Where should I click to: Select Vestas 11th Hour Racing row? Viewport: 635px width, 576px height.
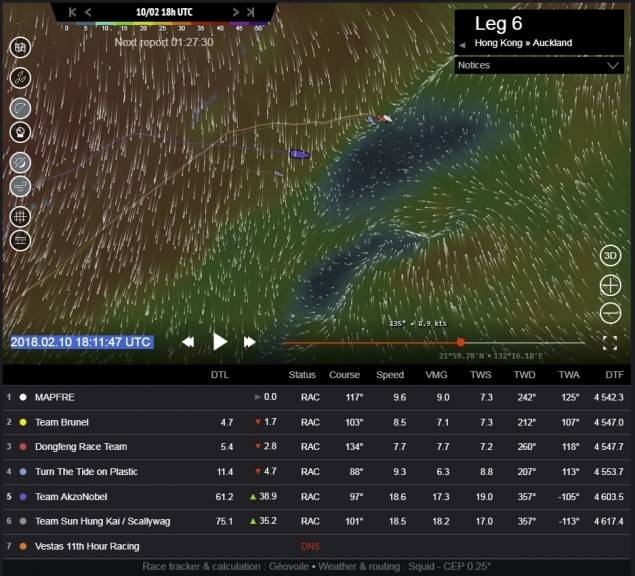pos(317,546)
